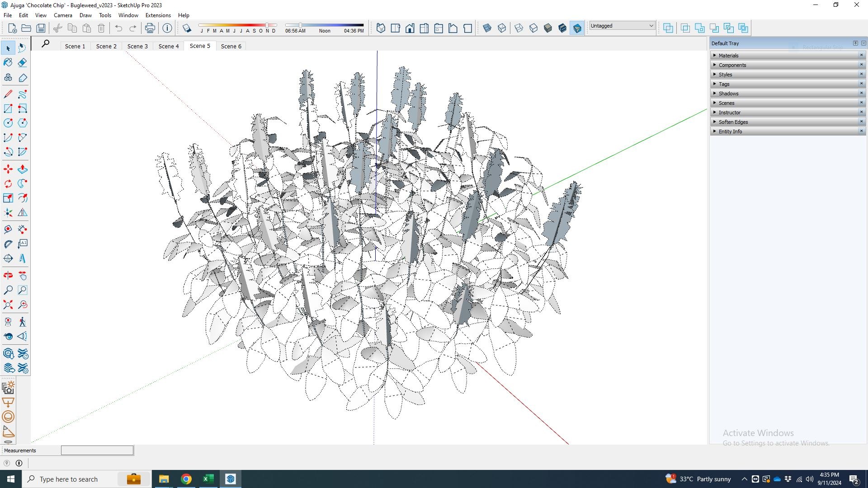Screen dimensions: 868x488
Task: Toggle X-ray face style
Action: (487, 28)
